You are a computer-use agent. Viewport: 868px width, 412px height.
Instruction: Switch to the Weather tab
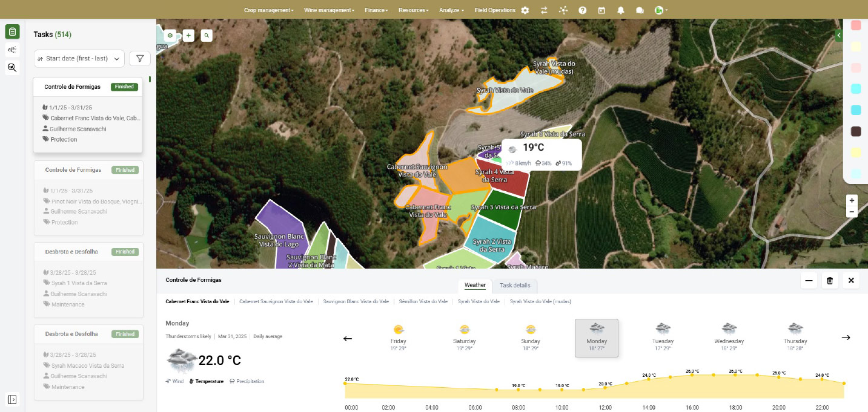pyautogui.click(x=475, y=285)
